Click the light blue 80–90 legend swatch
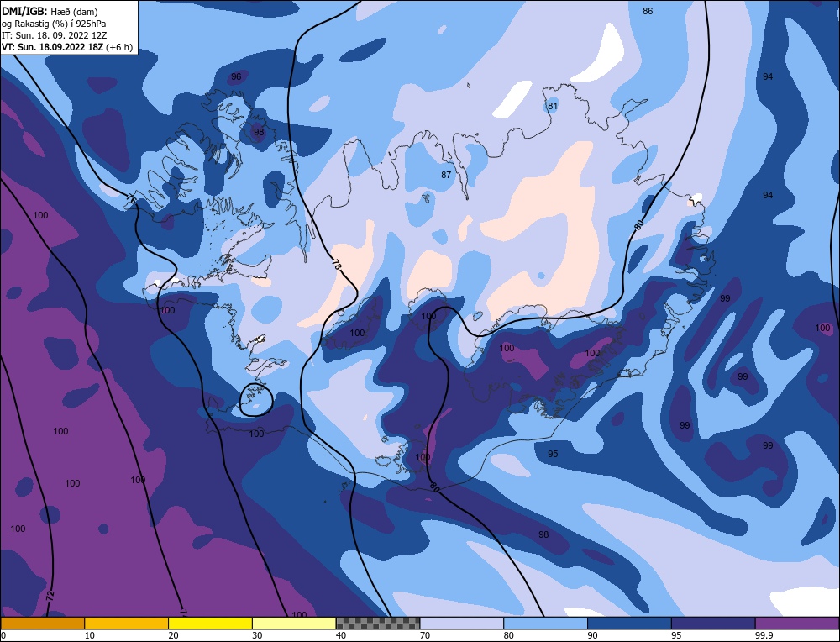Viewport: 840px width, 642px height. point(546,624)
